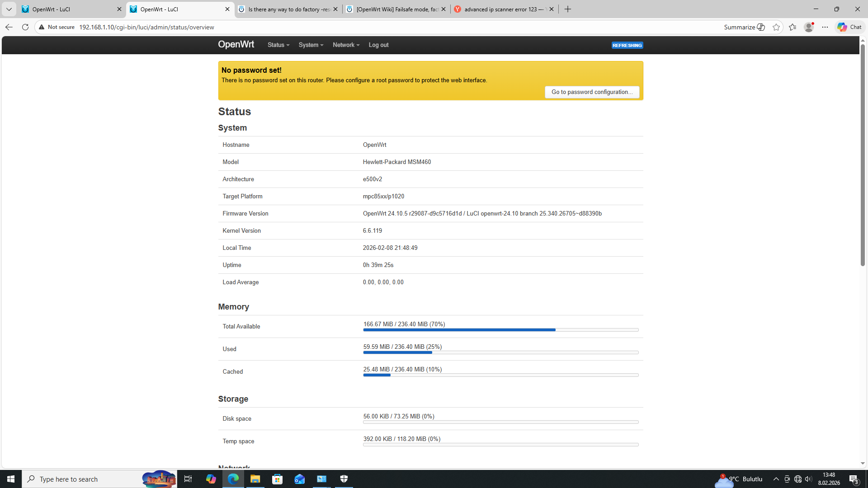Close the advanced ip scanner tab

[x=552, y=9]
